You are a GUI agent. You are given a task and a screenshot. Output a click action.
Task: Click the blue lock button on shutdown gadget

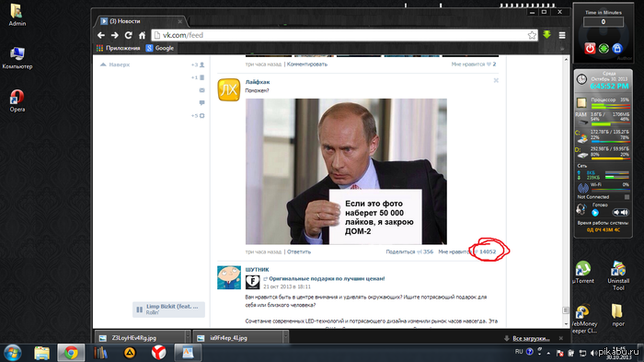617,49
